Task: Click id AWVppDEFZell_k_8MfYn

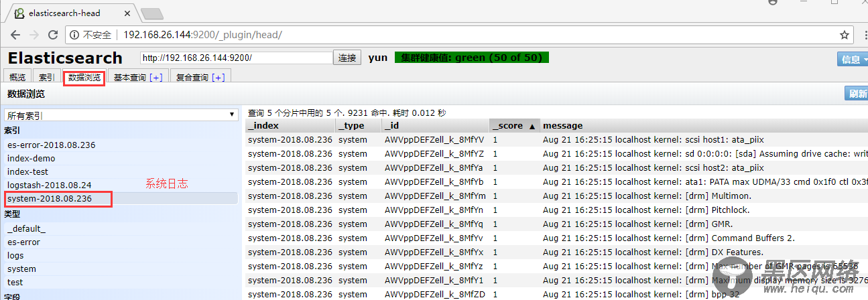Action: point(434,210)
